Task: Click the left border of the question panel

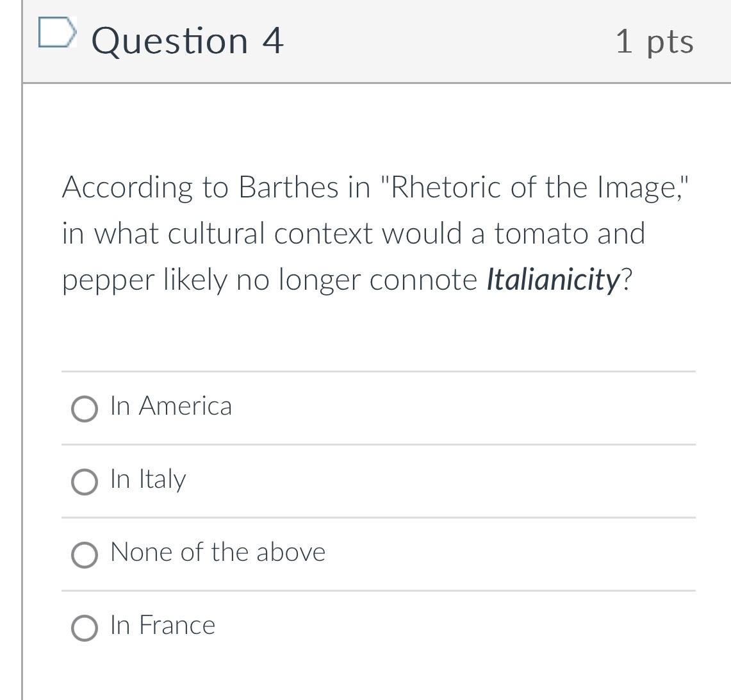Action: (24, 385)
